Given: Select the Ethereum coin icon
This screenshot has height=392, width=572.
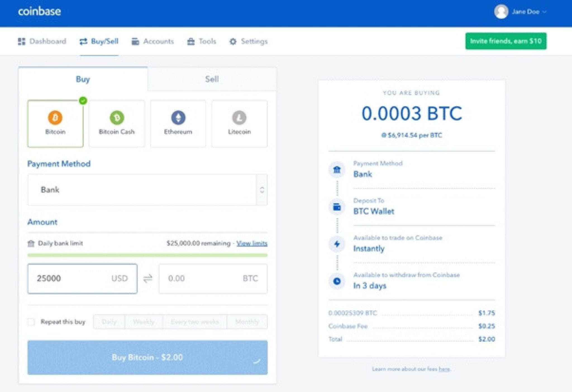Looking at the screenshot, I should pos(178,117).
